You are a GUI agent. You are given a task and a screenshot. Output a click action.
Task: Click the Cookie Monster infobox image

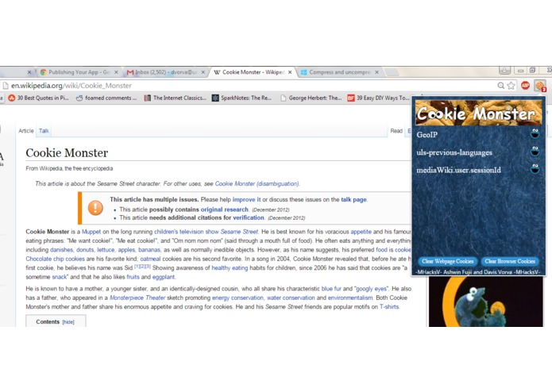coord(486,302)
